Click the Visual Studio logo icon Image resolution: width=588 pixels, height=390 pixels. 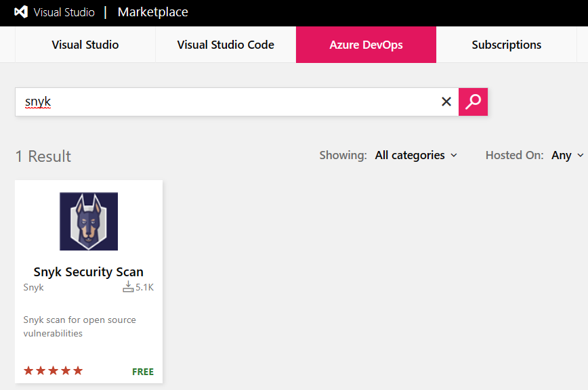(x=21, y=12)
